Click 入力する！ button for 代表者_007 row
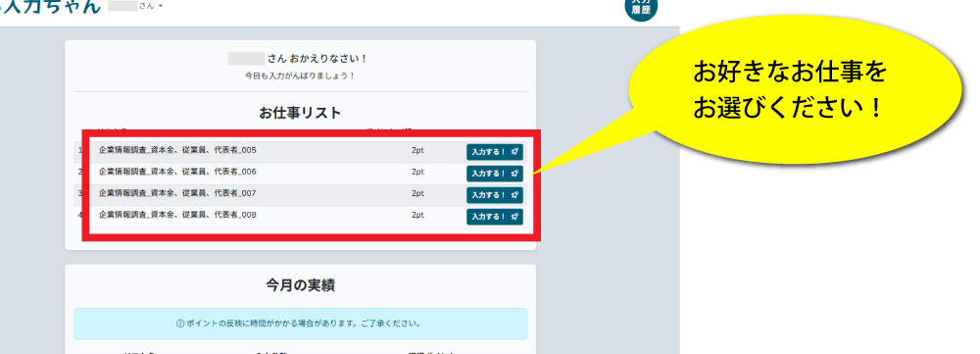This screenshot has height=354, width=980. coord(494,195)
